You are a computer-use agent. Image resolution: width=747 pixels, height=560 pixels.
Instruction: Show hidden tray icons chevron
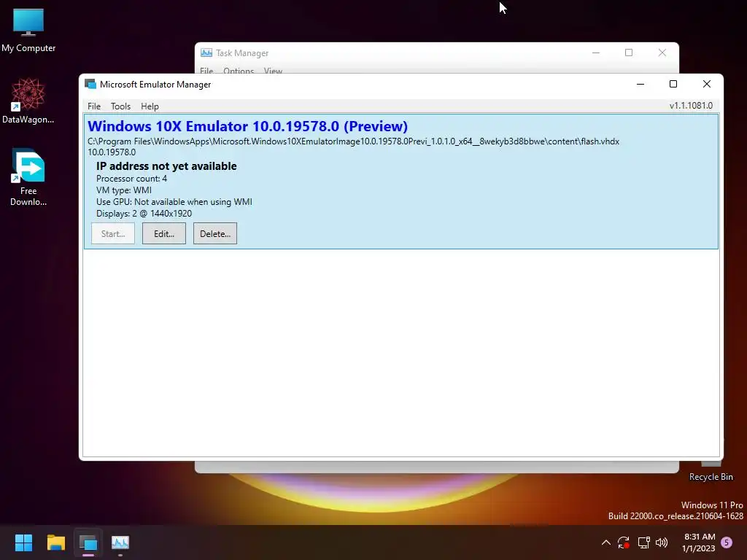click(x=606, y=542)
